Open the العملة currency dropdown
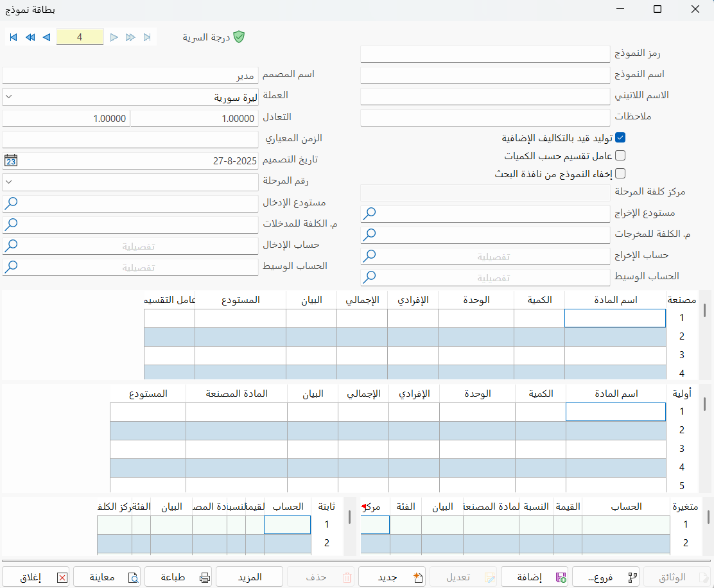The height and width of the screenshot is (588, 714). click(x=8, y=96)
